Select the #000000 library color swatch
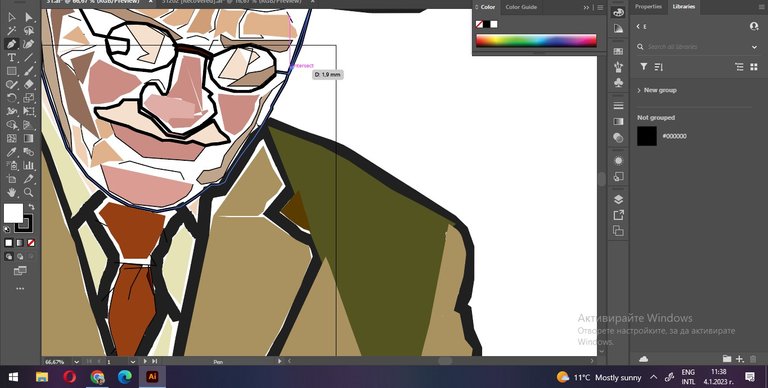The width and height of the screenshot is (768, 388). (x=647, y=136)
